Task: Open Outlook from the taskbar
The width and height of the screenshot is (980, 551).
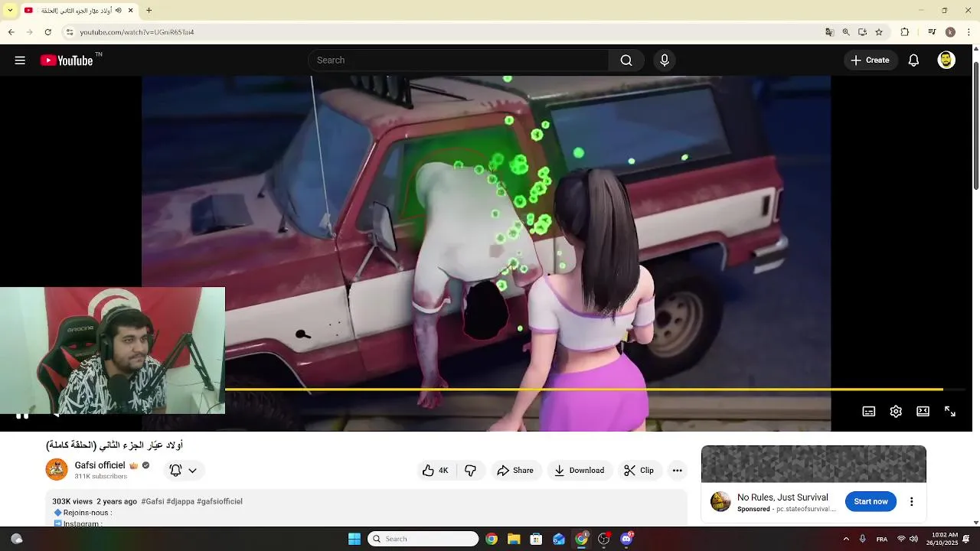Action: tap(559, 539)
